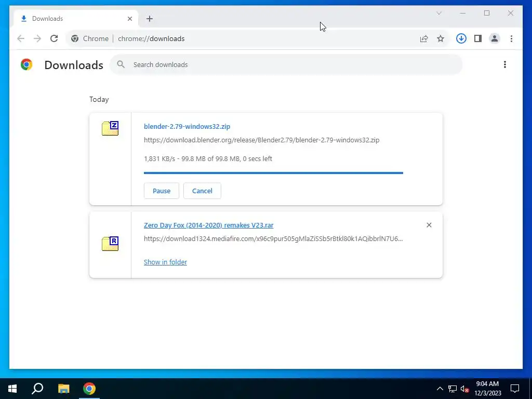Show hidden system tray icons
532x399 pixels.
440,389
